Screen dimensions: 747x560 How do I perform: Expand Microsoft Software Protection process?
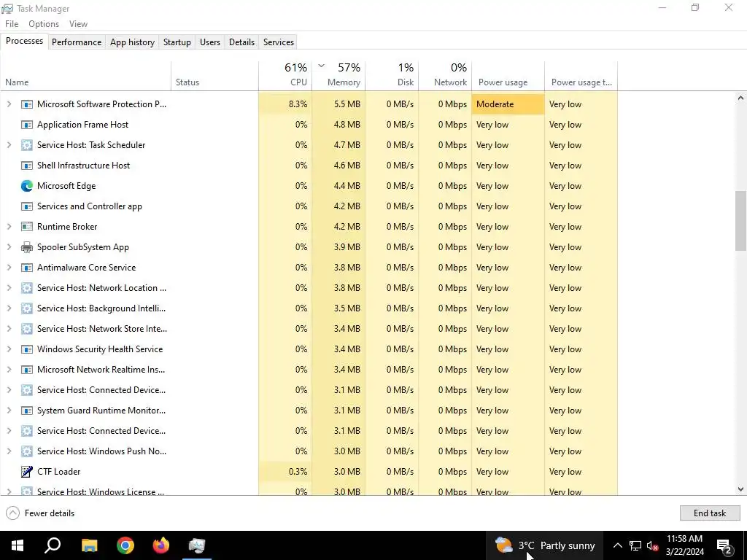9,104
